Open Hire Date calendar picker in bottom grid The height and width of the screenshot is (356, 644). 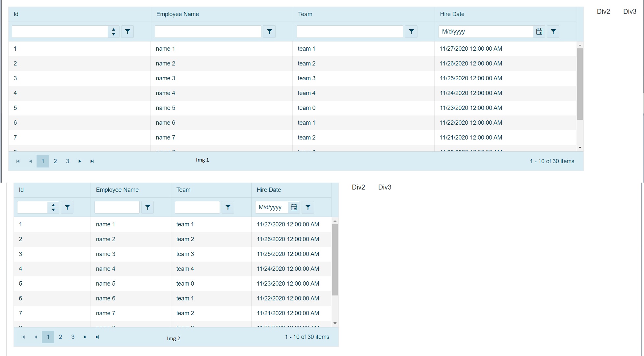tap(294, 207)
